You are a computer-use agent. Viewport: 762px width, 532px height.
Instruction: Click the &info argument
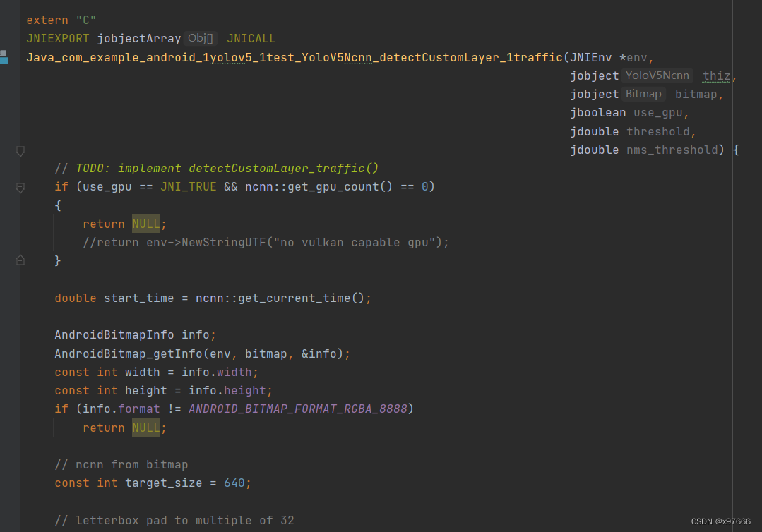coord(319,354)
